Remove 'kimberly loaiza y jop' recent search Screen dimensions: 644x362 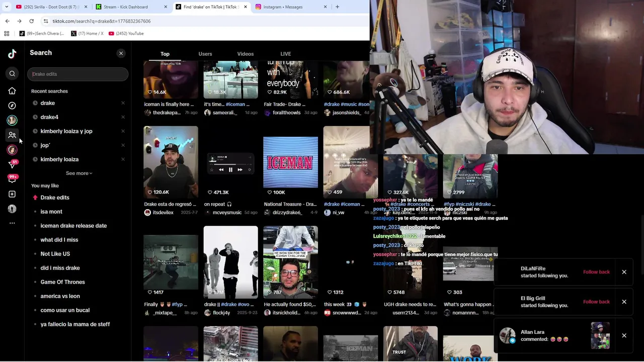click(x=123, y=131)
